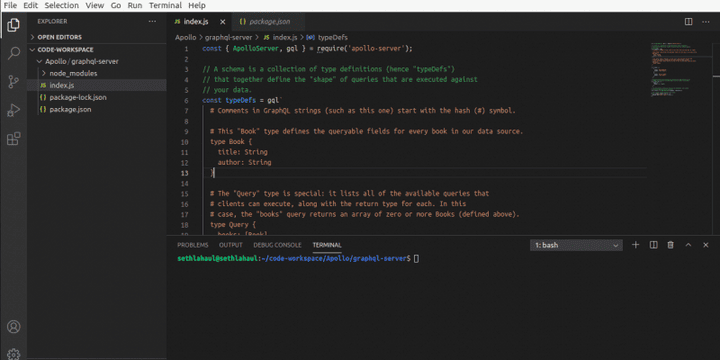This screenshot has height=360, width=720.
Task: Click the 'author: String' code line
Action: [244, 163]
